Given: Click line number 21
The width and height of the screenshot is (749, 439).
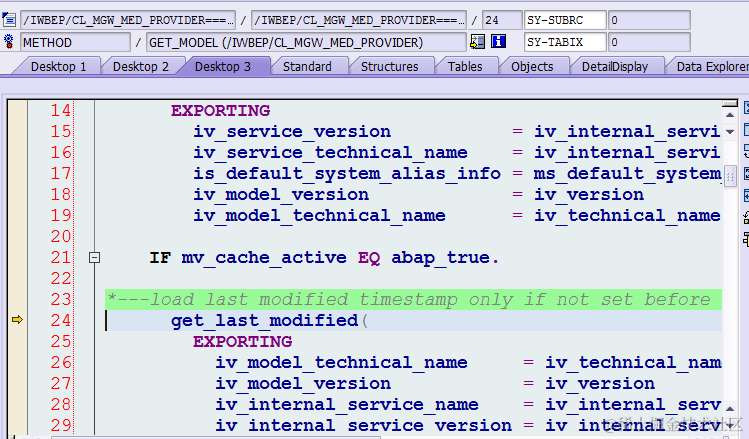Looking at the screenshot, I should click(x=61, y=257).
